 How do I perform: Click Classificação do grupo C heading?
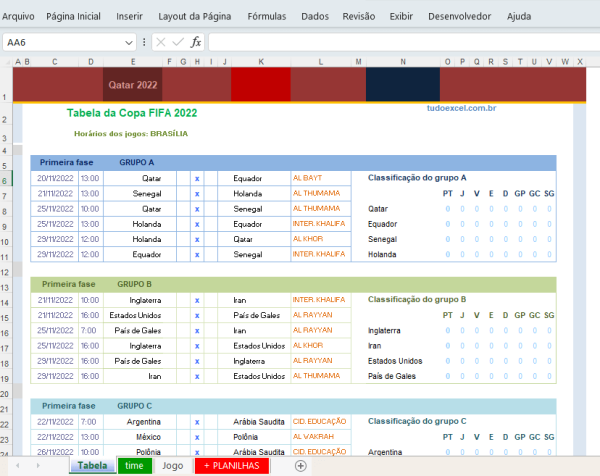tap(417, 421)
